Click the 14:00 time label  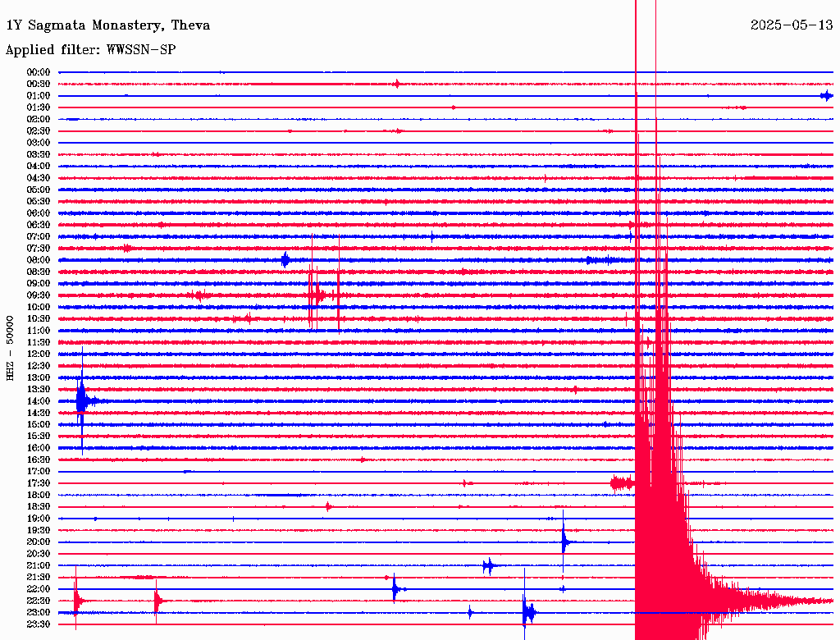pyautogui.click(x=39, y=401)
